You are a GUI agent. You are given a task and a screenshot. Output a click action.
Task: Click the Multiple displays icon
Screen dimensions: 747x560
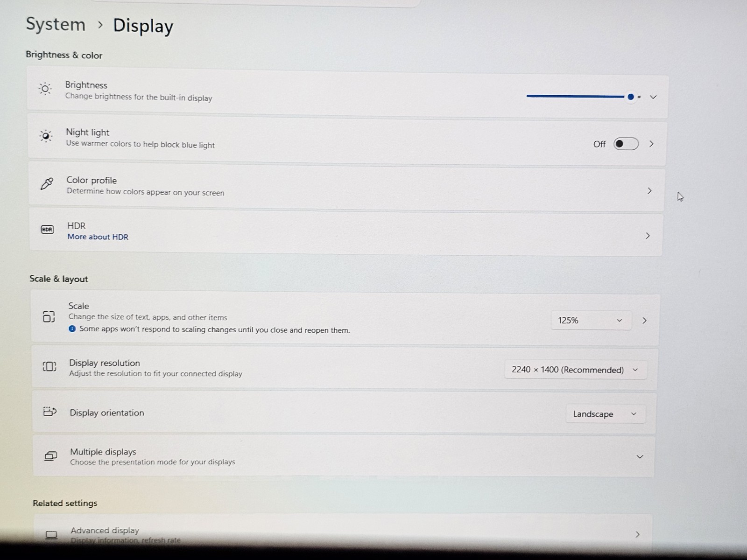click(x=50, y=456)
